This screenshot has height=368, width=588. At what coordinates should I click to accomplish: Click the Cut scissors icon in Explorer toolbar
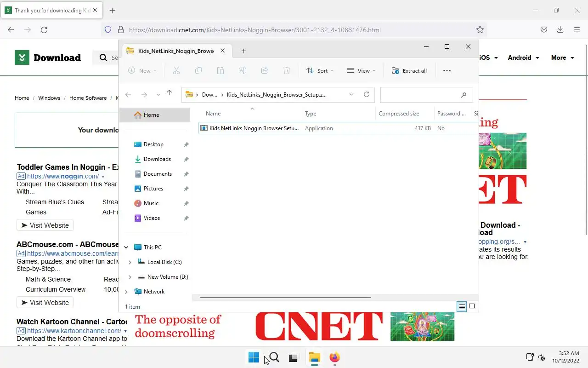pyautogui.click(x=176, y=70)
